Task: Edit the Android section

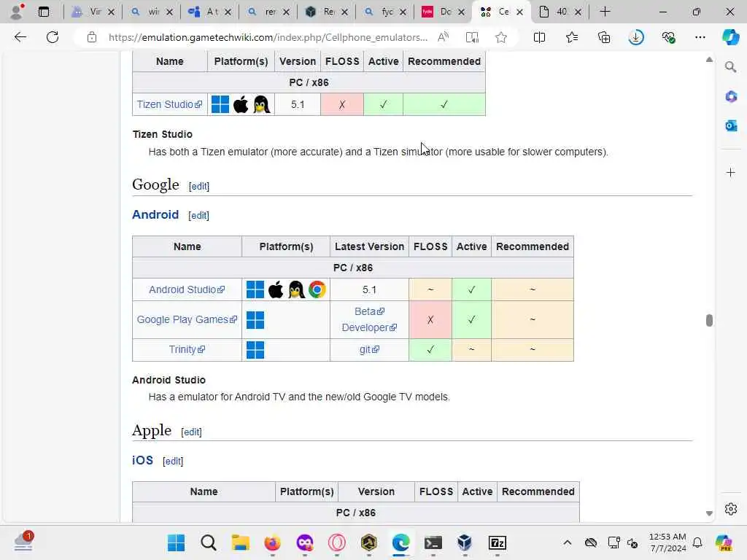Action: point(198,215)
